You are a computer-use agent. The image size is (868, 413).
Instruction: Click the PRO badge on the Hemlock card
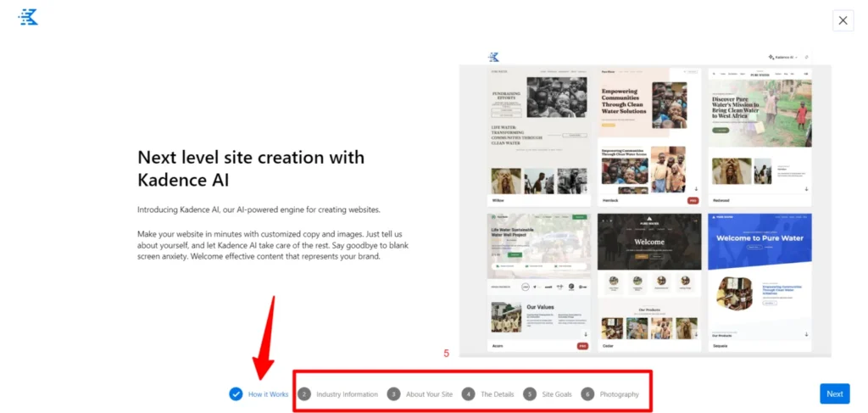click(693, 200)
